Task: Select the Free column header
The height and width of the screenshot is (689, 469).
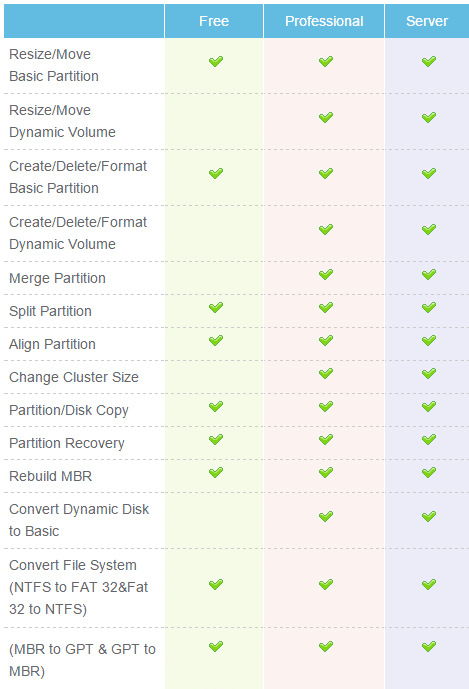Action: (x=214, y=21)
